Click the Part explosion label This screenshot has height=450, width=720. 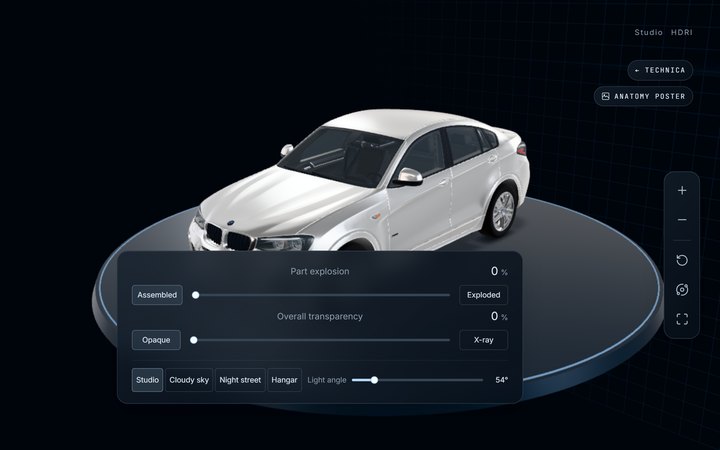[320, 271]
